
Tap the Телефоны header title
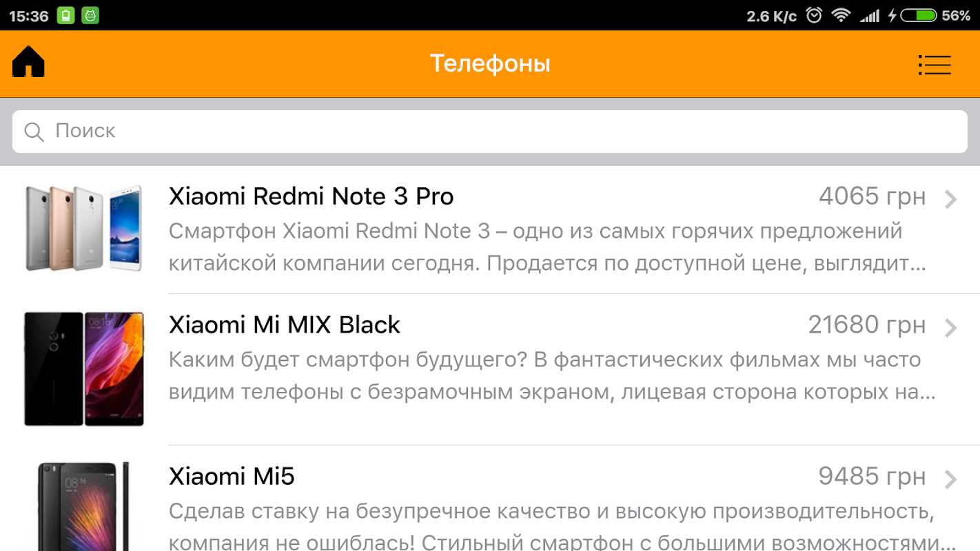[x=490, y=63]
